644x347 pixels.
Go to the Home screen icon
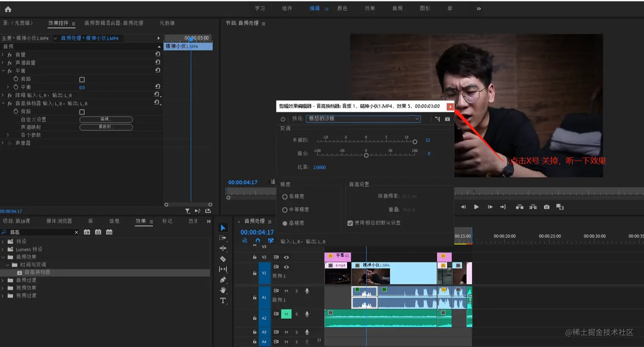[8, 9]
